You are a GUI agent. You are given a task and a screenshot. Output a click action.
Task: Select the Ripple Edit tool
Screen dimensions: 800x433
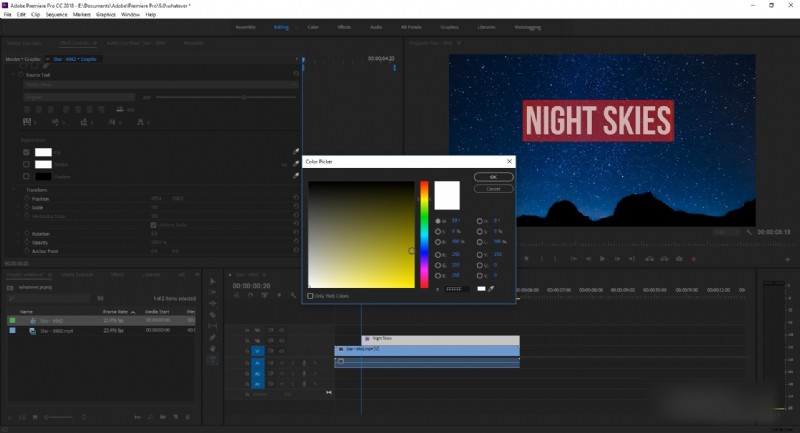[213, 303]
